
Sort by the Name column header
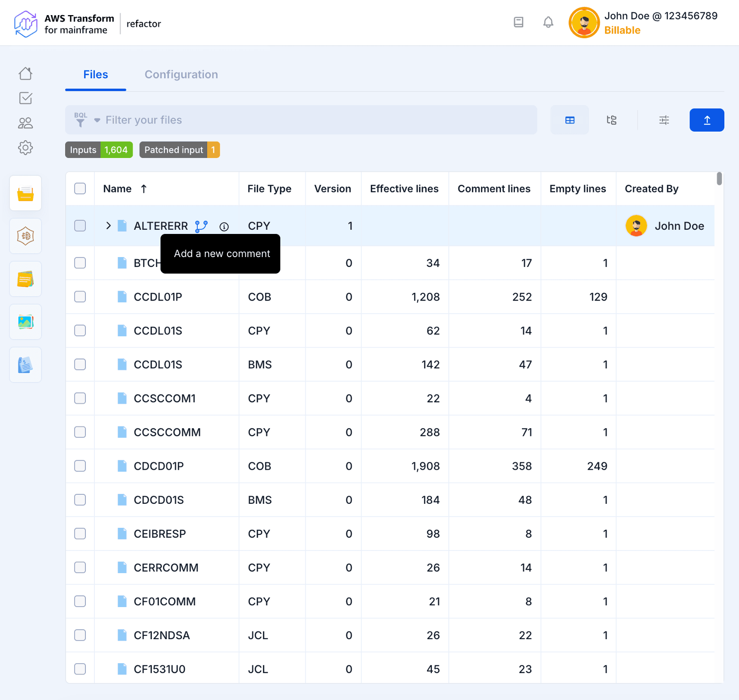click(x=118, y=189)
